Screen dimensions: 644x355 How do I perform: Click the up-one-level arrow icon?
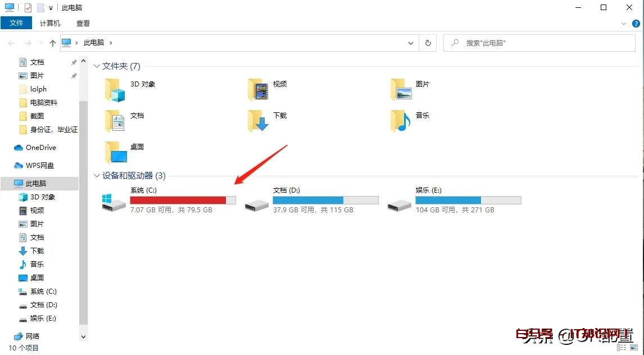[x=52, y=43]
